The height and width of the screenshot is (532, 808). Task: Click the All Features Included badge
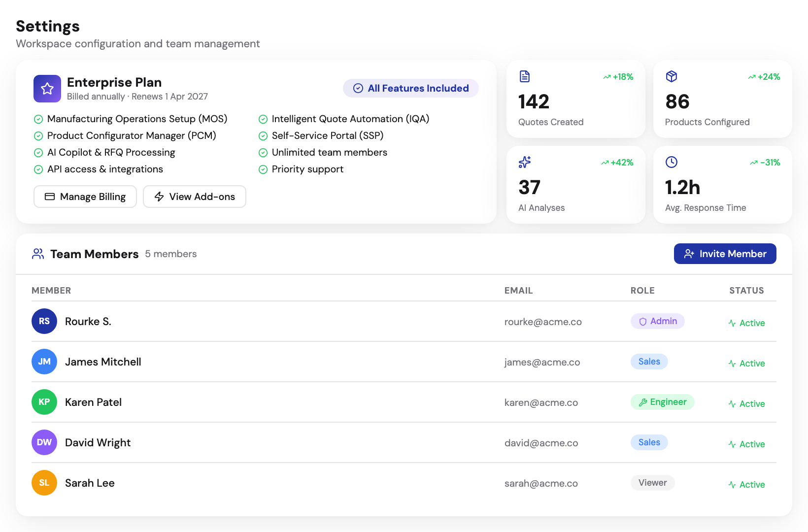click(410, 88)
